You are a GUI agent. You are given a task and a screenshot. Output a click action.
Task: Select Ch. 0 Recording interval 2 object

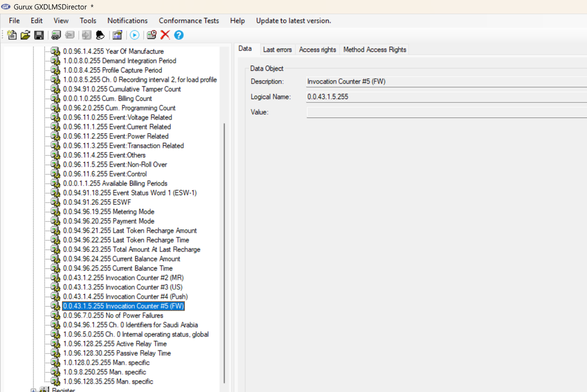click(140, 80)
